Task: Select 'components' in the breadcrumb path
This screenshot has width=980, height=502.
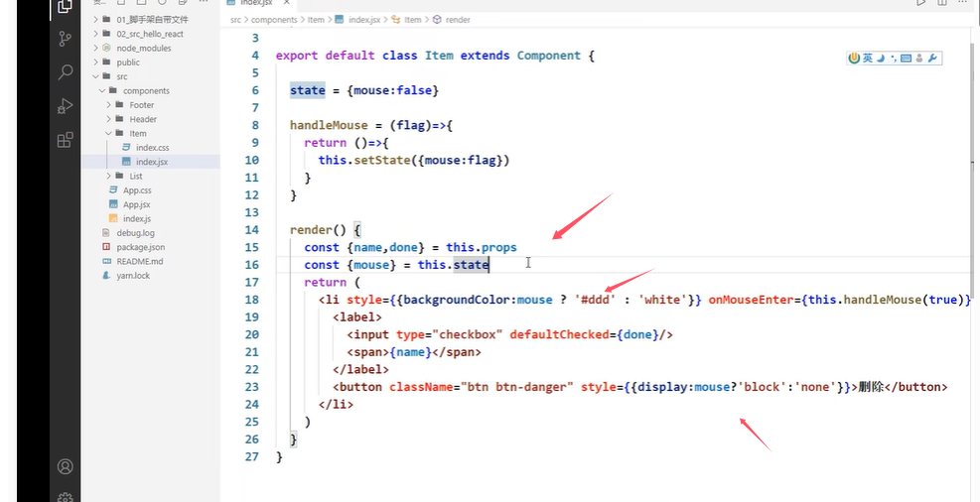Action: pyautogui.click(x=274, y=20)
